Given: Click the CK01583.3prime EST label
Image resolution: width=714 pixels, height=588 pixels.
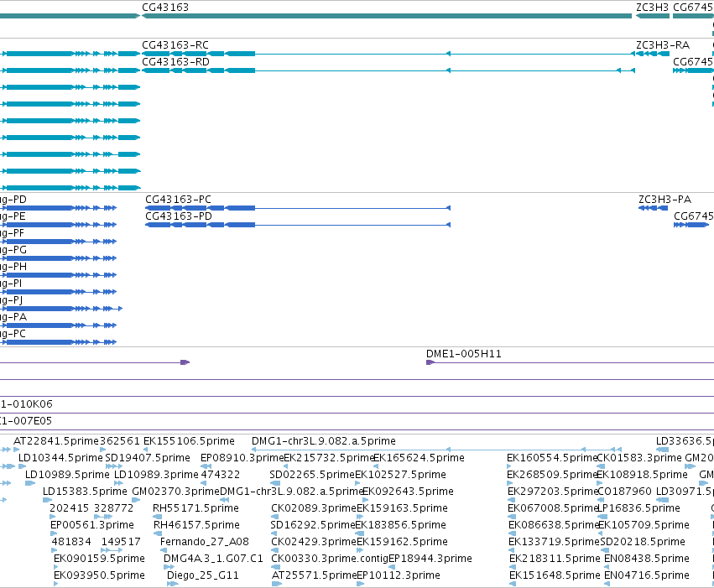Looking at the screenshot, I should 639,458.
